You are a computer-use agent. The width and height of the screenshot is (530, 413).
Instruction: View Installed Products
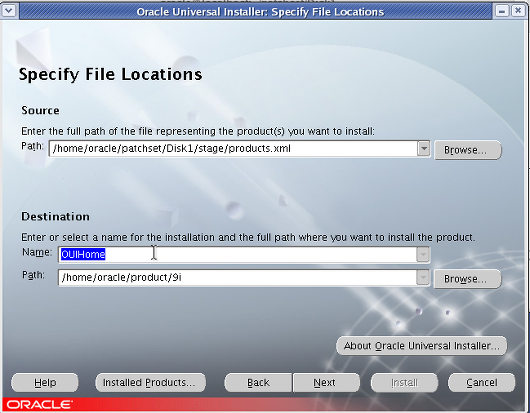(x=150, y=383)
